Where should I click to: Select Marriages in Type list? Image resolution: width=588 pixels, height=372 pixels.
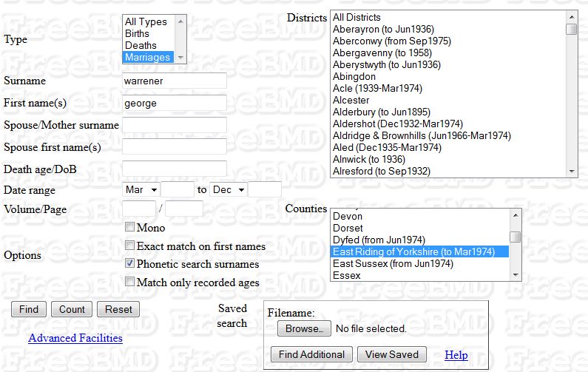coord(149,57)
